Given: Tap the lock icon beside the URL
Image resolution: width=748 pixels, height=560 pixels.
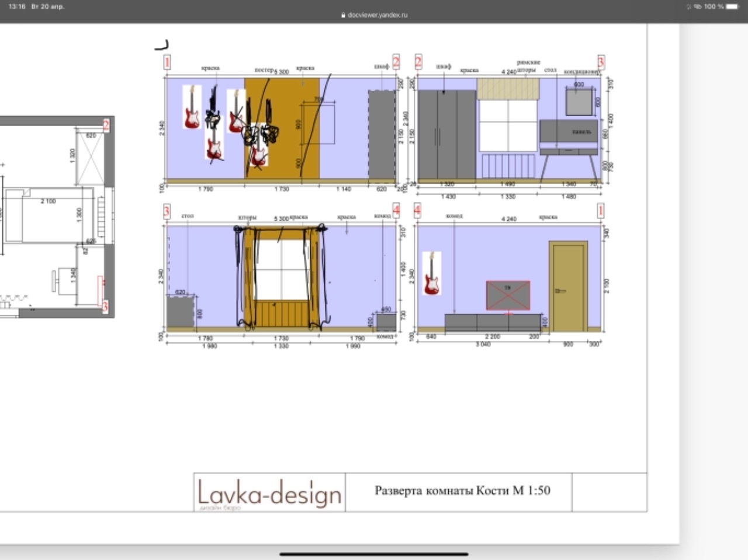Looking at the screenshot, I should (344, 15).
